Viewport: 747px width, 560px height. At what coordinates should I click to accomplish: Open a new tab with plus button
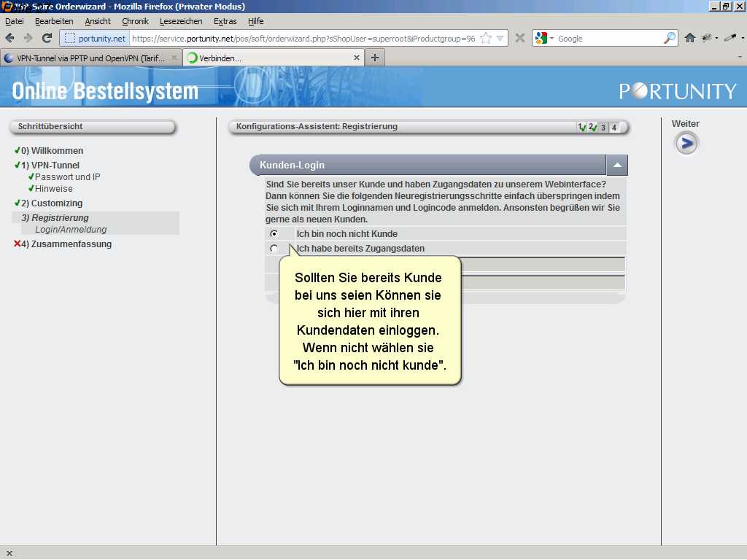tap(375, 58)
